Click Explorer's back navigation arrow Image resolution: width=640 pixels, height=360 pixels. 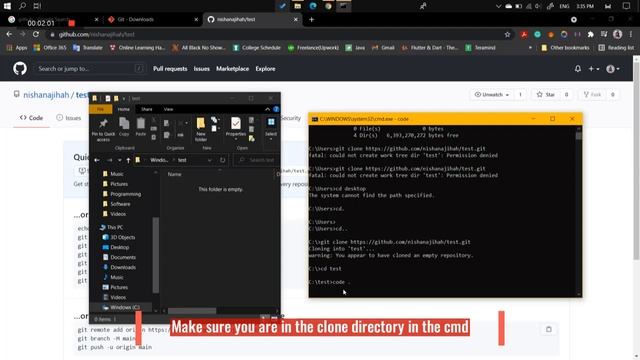97,160
